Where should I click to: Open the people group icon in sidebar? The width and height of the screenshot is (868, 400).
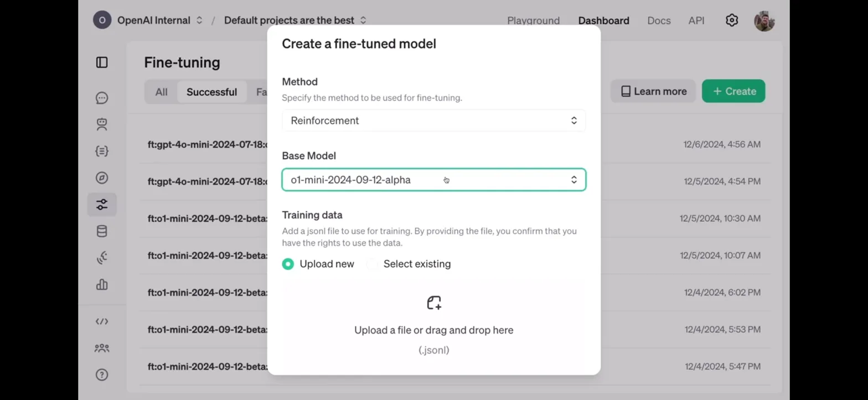[x=102, y=348]
